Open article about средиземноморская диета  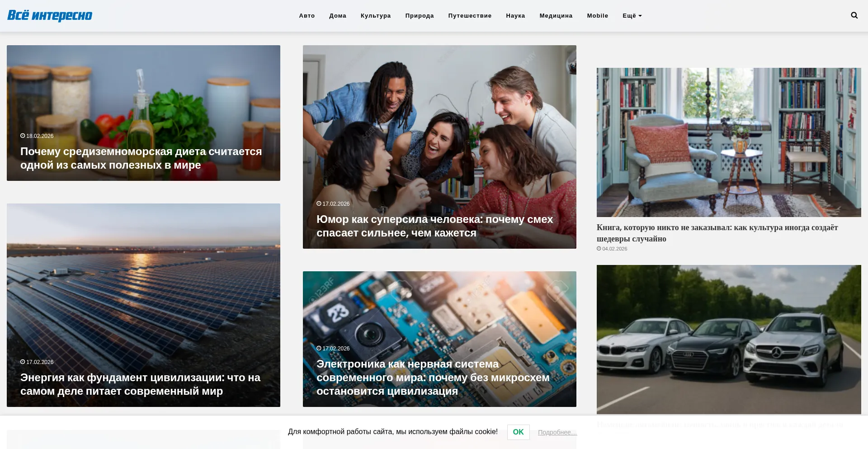(141, 158)
